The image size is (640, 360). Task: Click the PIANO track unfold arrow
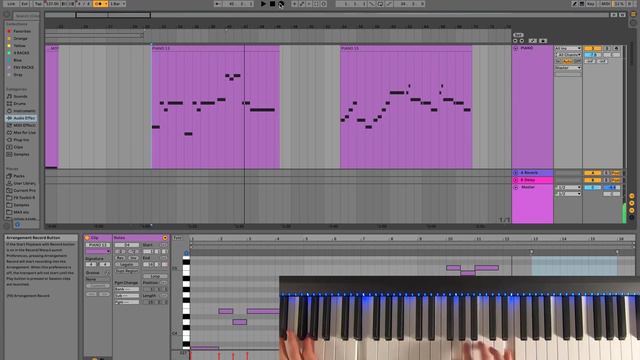(x=516, y=48)
